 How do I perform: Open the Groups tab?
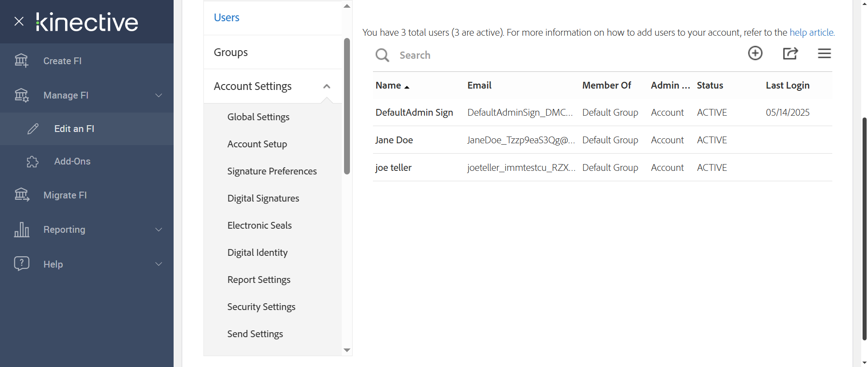[231, 52]
